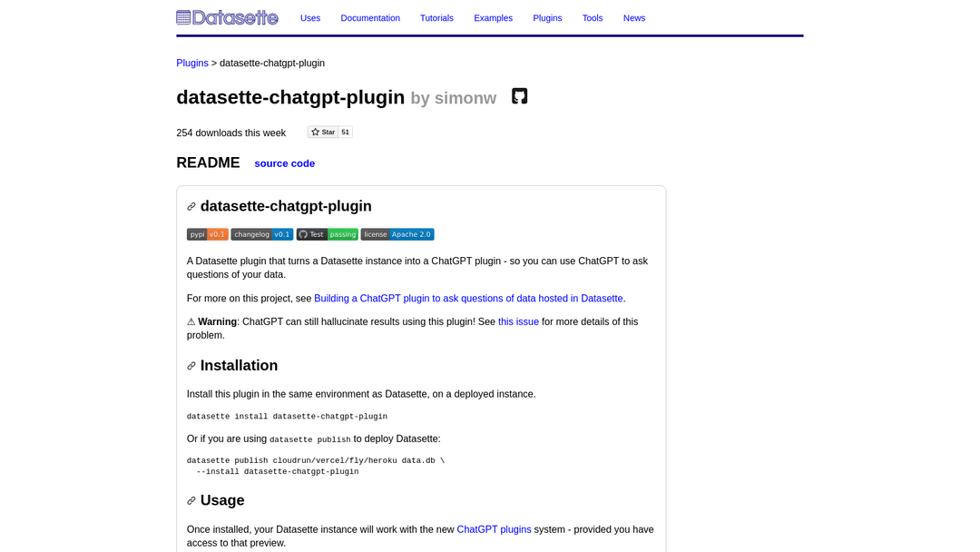Click the README heading

[208, 163]
